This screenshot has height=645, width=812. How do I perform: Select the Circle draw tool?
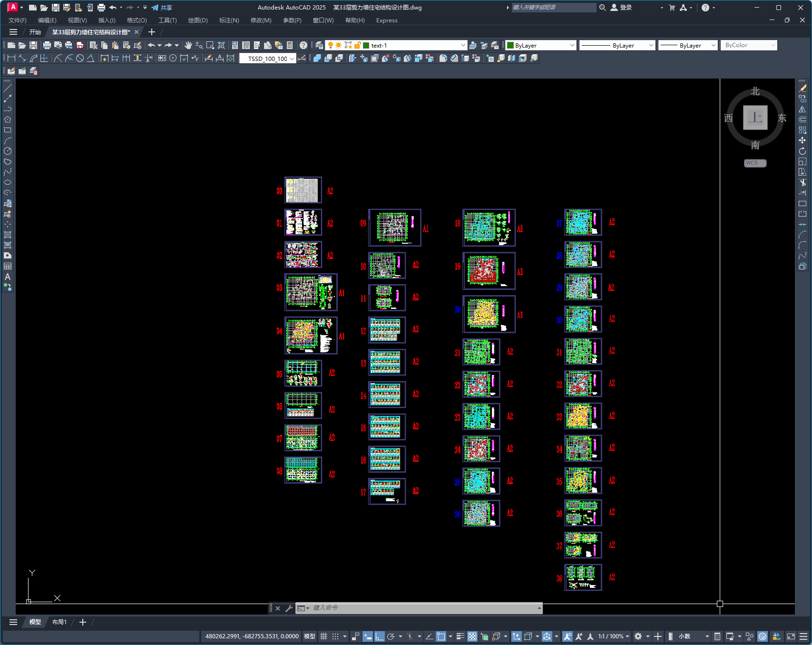[x=8, y=151]
